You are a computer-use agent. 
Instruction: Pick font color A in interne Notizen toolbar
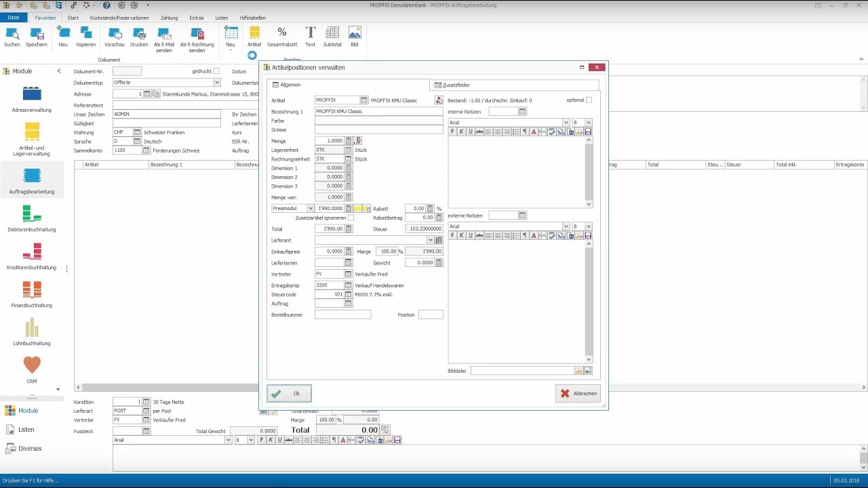[x=534, y=131]
